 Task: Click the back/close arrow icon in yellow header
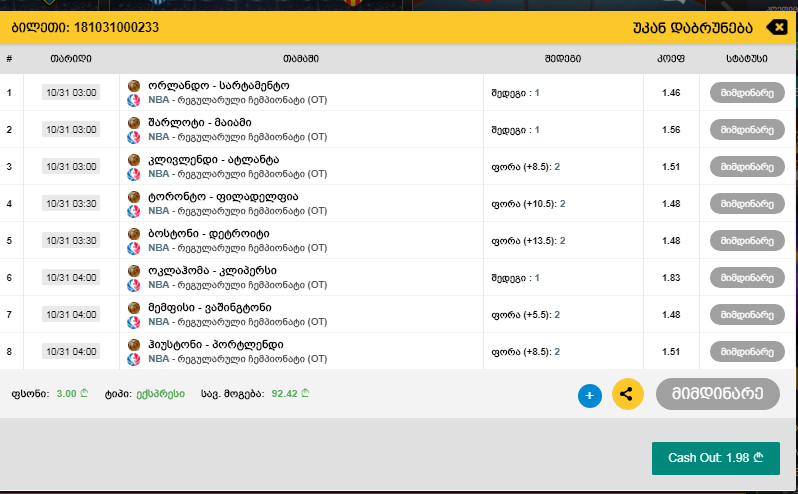pos(777,27)
